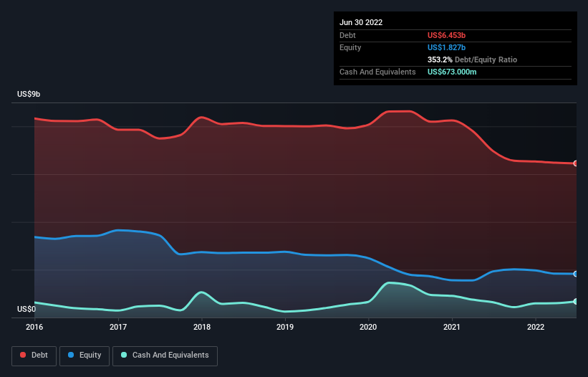The height and width of the screenshot is (377, 588).
Task: Click the Debt peak near 2020
Action: tap(400, 111)
